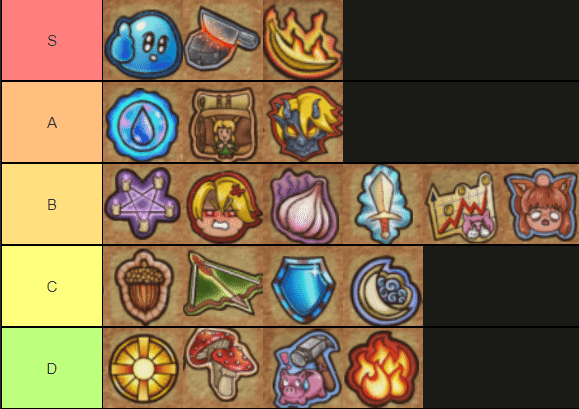Click the girl inside backpack icon

(223, 122)
